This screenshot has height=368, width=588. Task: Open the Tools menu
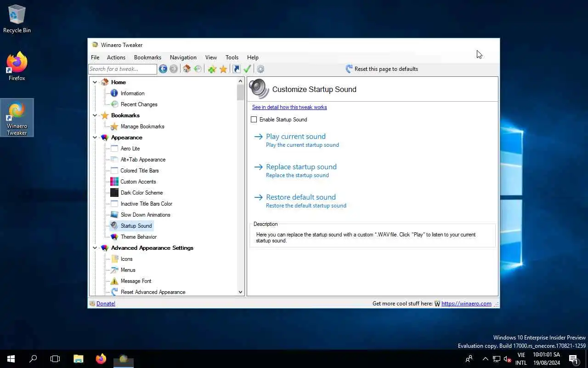point(232,57)
